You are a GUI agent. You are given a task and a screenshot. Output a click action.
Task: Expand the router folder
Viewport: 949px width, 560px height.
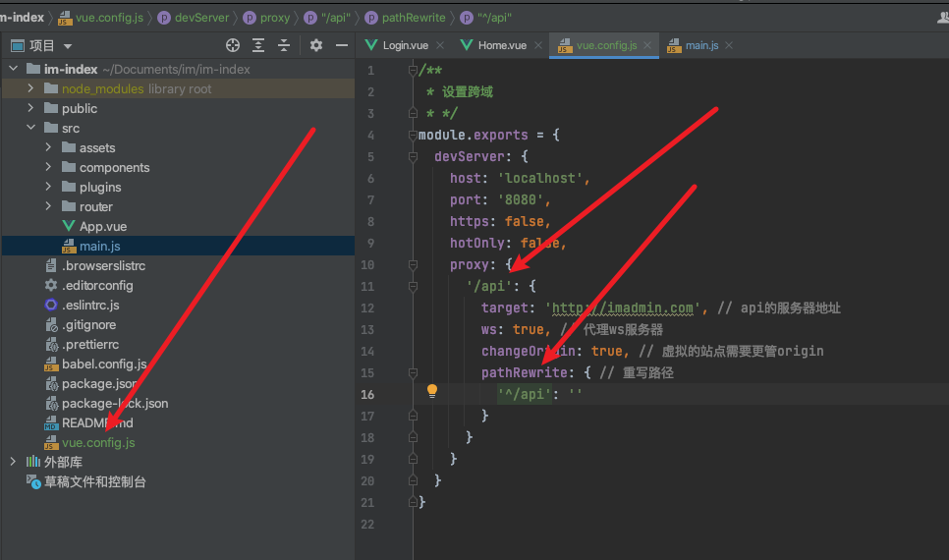point(48,206)
